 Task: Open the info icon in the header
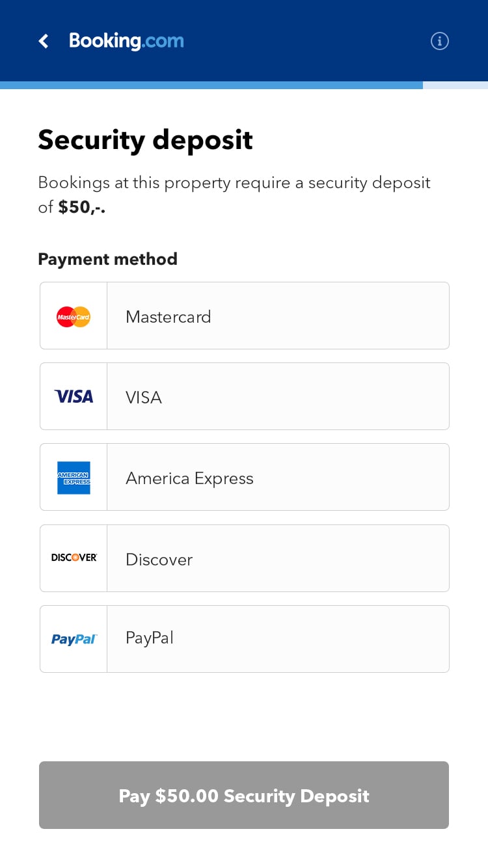coord(440,41)
